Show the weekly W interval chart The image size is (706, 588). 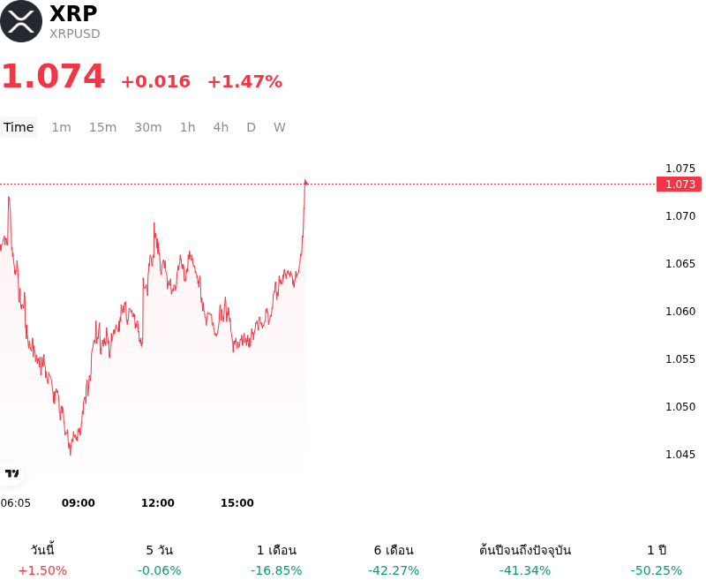click(279, 127)
